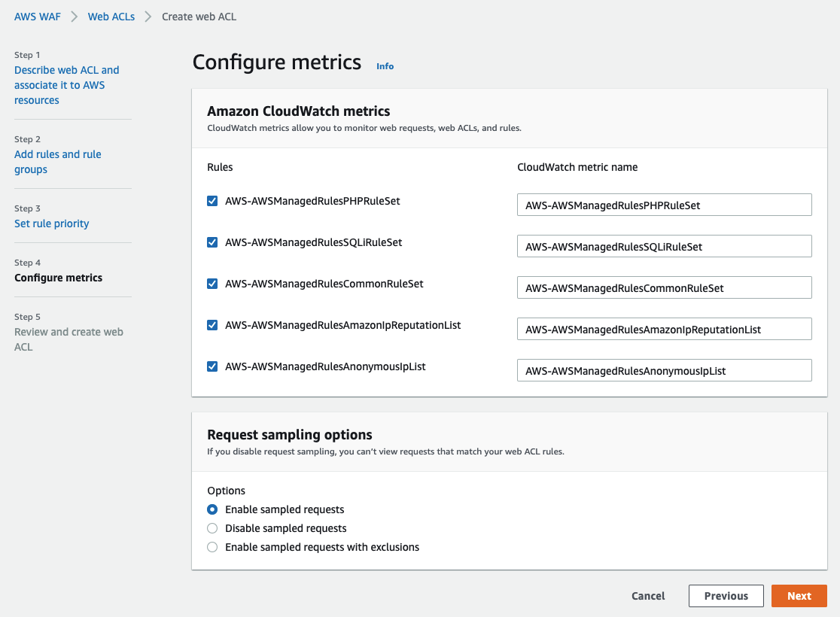The height and width of the screenshot is (617, 840).
Task: Uncheck the AWS-AWSManagedRulesPHPRuleSet checkbox
Action: pyautogui.click(x=212, y=201)
